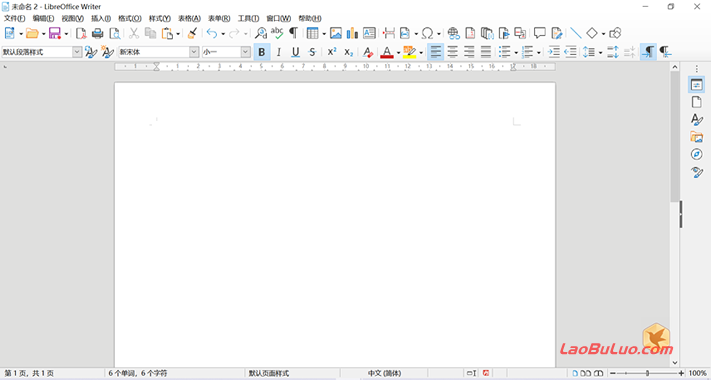Open Find and Replace
The width and height of the screenshot is (711, 380).
(x=261, y=33)
